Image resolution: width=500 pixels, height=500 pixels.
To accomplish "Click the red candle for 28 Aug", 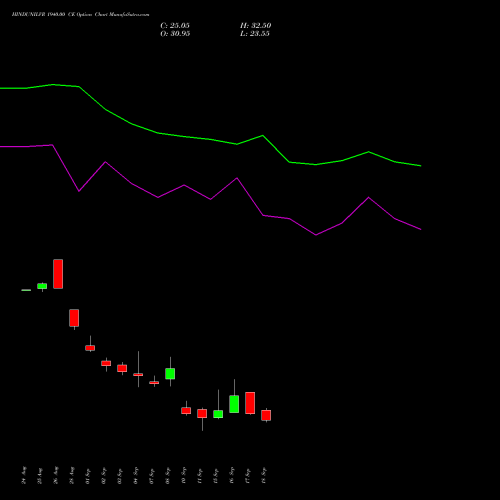I will pyautogui.click(x=74, y=318).
